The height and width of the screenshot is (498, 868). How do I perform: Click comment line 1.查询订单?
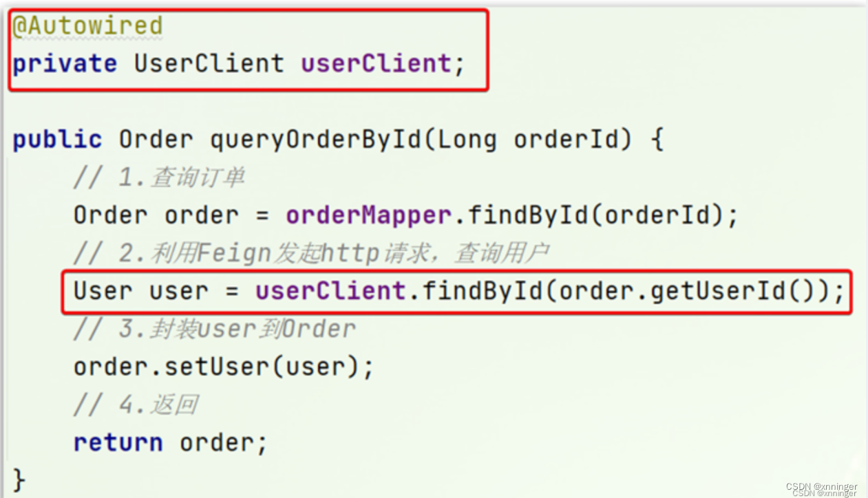click(159, 177)
